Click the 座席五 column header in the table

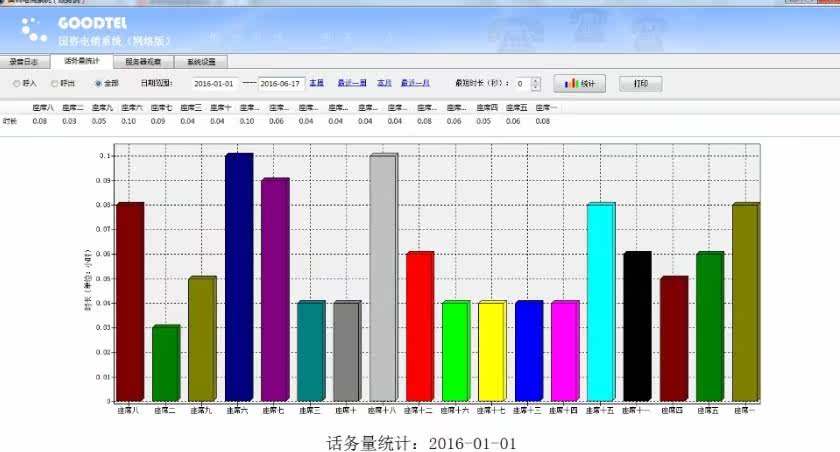[x=516, y=108]
